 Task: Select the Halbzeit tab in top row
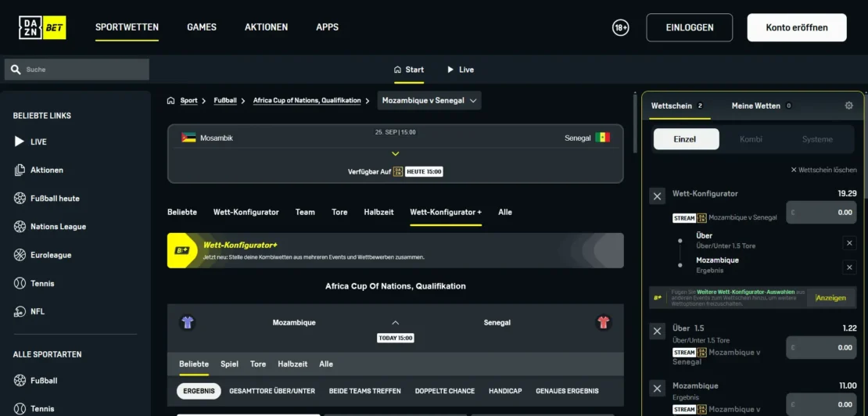click(378, 213)
